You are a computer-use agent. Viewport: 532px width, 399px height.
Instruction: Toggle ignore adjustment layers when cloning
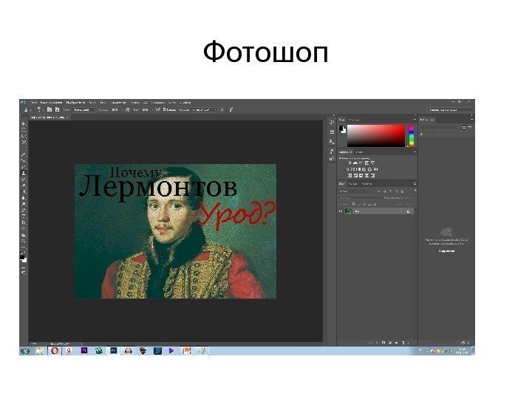[x=222, y=109]
